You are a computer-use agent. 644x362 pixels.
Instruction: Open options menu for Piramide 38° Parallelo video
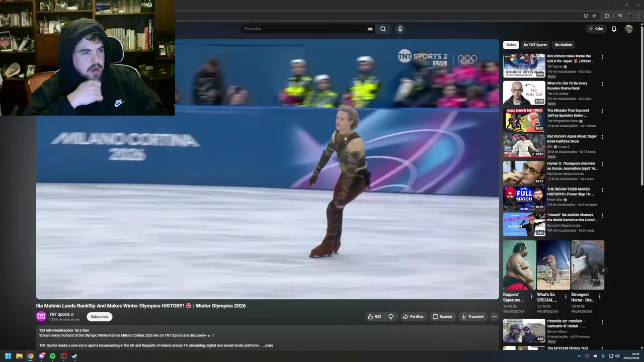click(x=602, y=322)
